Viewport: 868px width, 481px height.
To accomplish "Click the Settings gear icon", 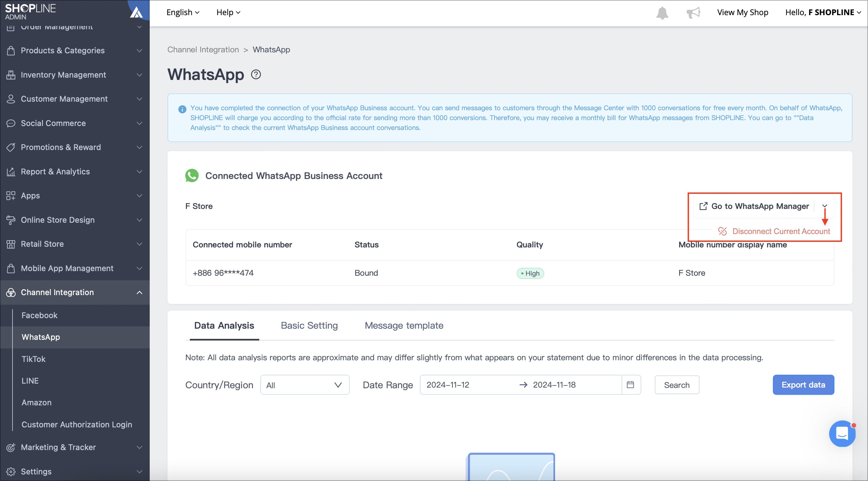I will coord(11,471).
